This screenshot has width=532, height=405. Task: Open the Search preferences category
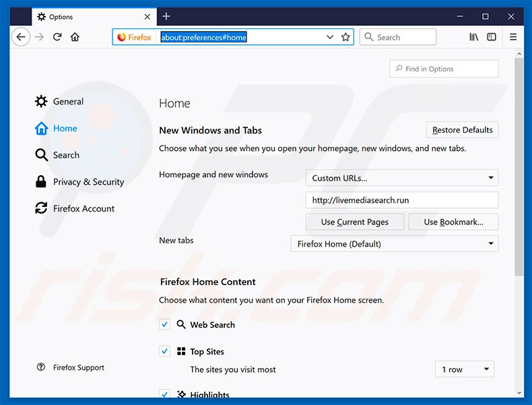pos(57,155)
